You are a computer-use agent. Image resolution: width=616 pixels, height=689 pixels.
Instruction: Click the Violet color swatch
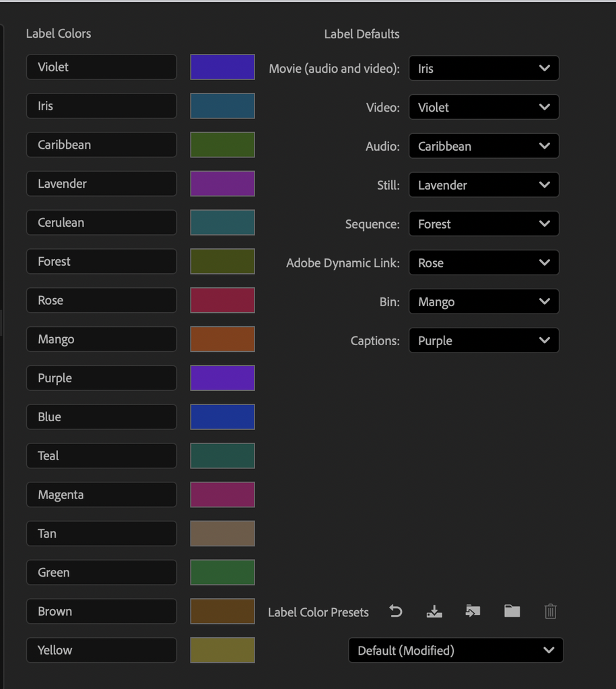[x=222, y=67]
